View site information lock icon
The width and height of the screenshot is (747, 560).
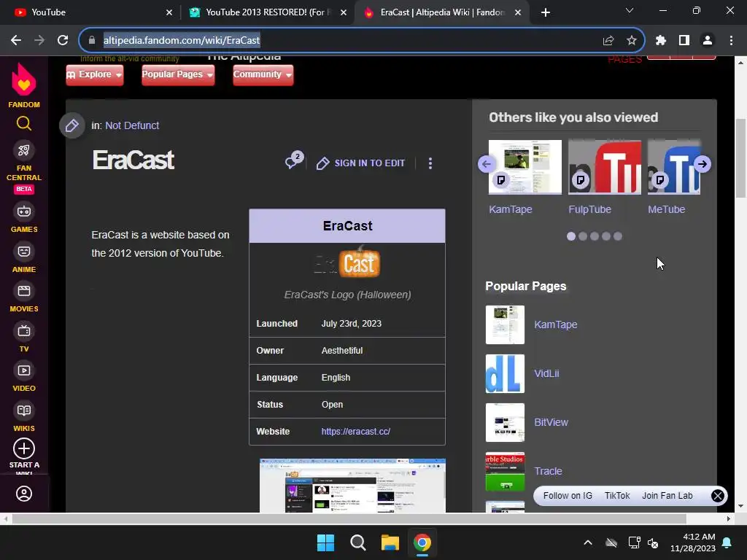[92, 40]
